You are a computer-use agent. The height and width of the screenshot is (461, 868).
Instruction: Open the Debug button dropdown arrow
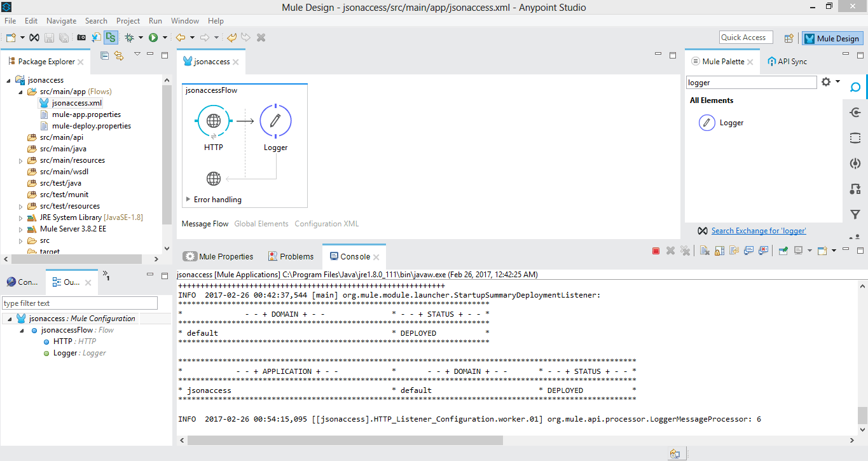pyautogui.click(x=141, y=38)
